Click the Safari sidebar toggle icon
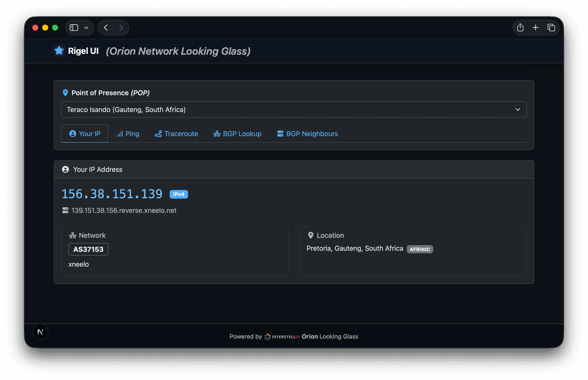Viewport: 588px width, 380px height. [x=74, y=28]
